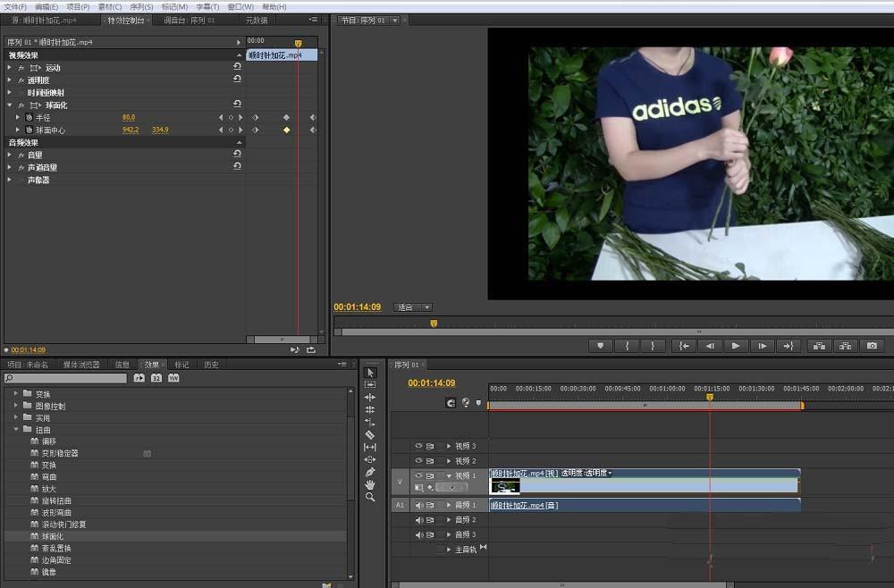
Task: Collapse the 扭曲 effects folder
Action: 16,430
